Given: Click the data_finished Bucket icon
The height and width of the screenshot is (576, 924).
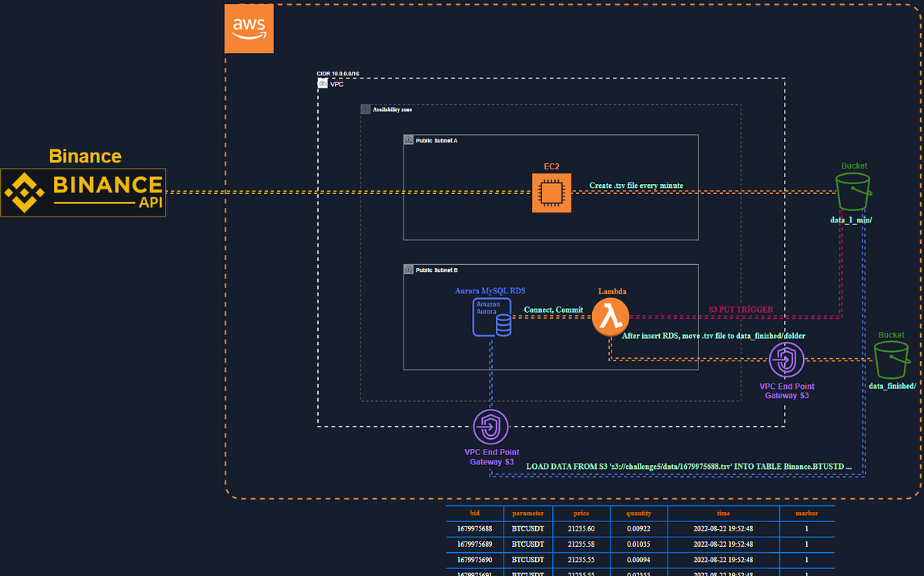Looking at the screenshot, I should click(x=891, y=359).
